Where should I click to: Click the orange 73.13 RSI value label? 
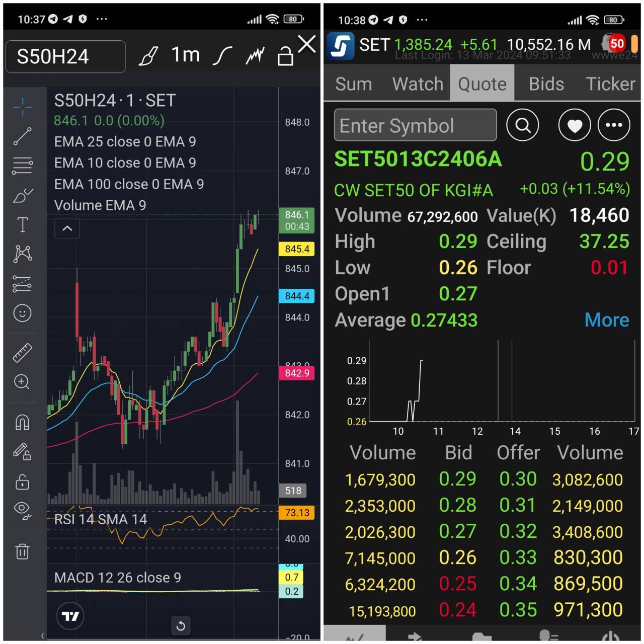pyautogui.click(x=297, y=513)
